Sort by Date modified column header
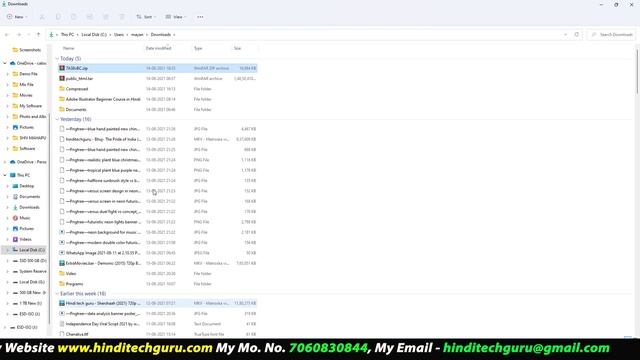This screenshot has width=640, height=360. (x=158, y=48)
